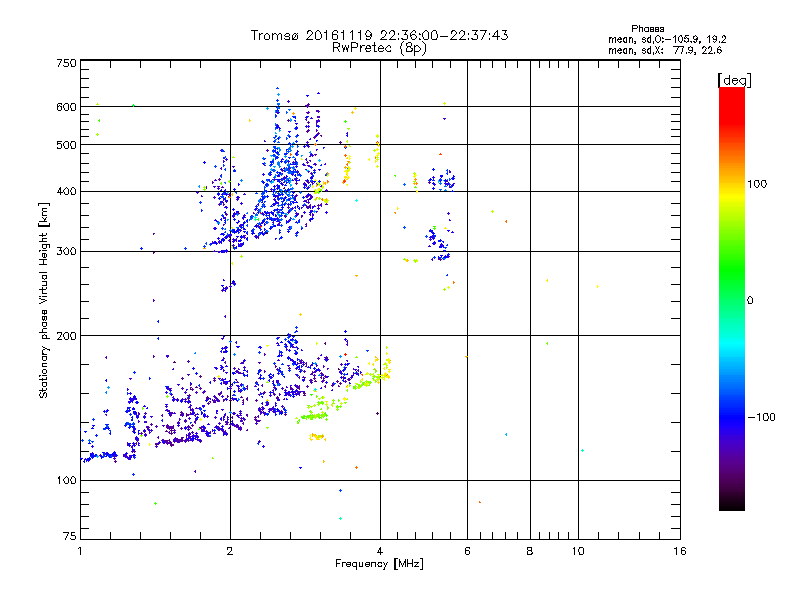The height and width of the screenshot is (600, 800).
Task: Click the x-axis label '10'
Action: pyautogui.click(x=578, y=551)
